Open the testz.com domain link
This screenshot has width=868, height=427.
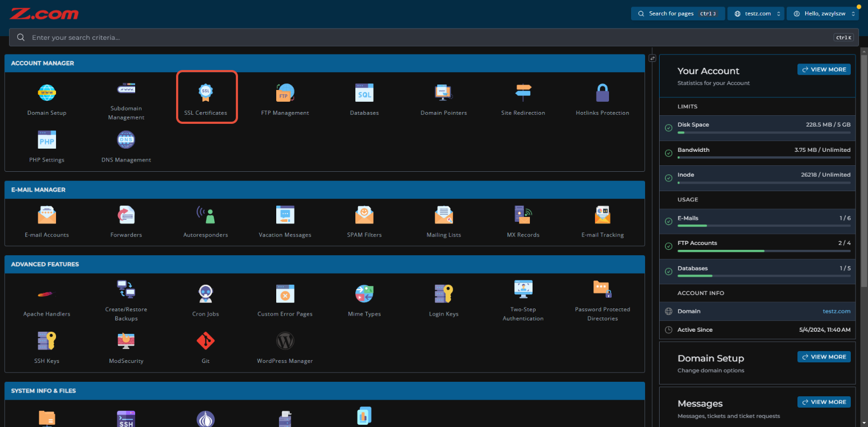point(836,311)
